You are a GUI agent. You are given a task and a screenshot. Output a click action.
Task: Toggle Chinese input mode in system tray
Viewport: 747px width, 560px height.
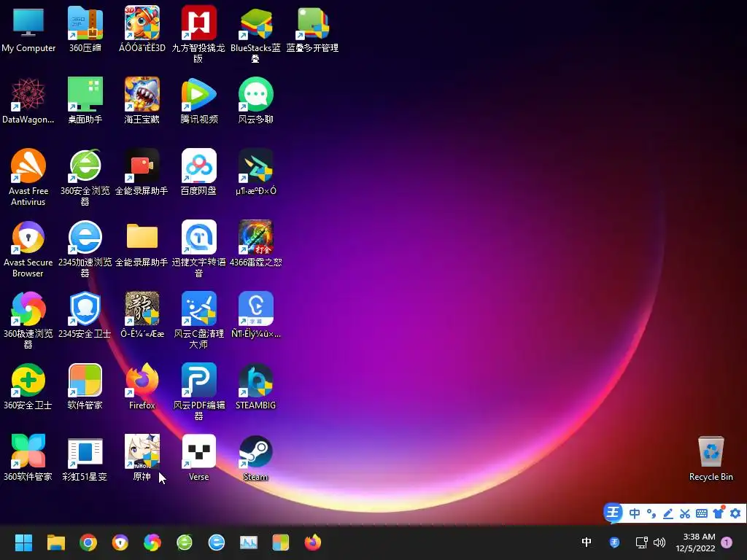(587, 542)
